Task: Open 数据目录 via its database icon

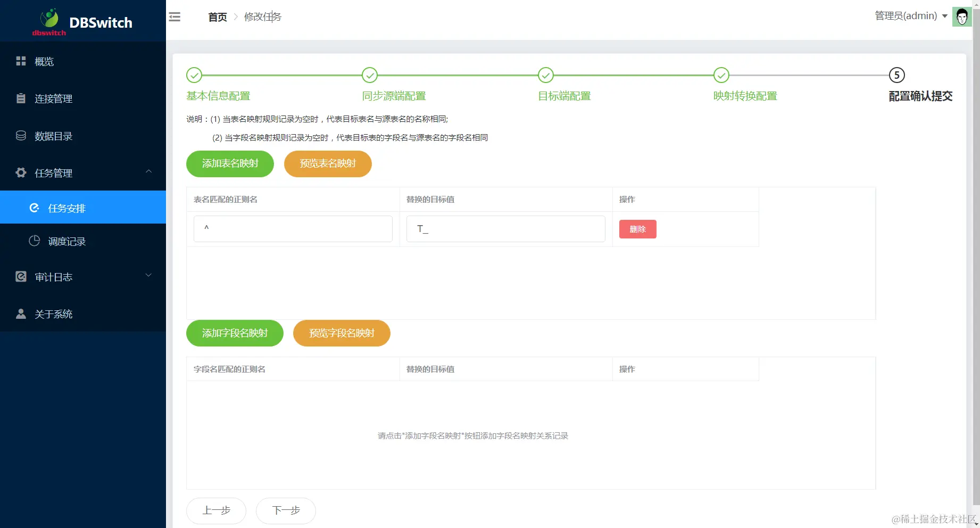Action: [21, 136]
